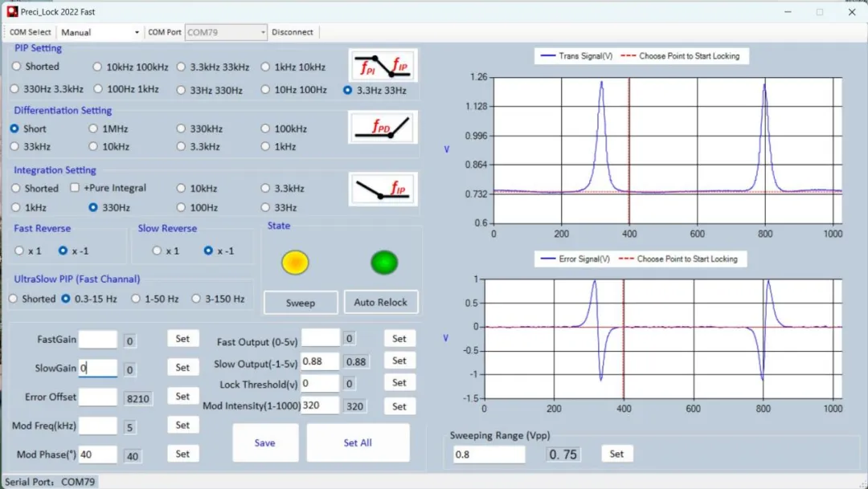Click the integration fIP diagram icon

pos(383,189)
